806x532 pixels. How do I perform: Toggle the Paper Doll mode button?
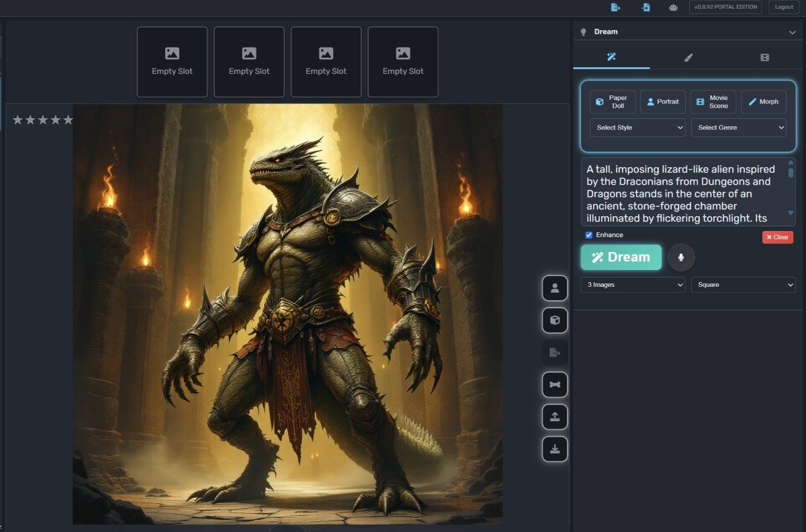[613, 101]
